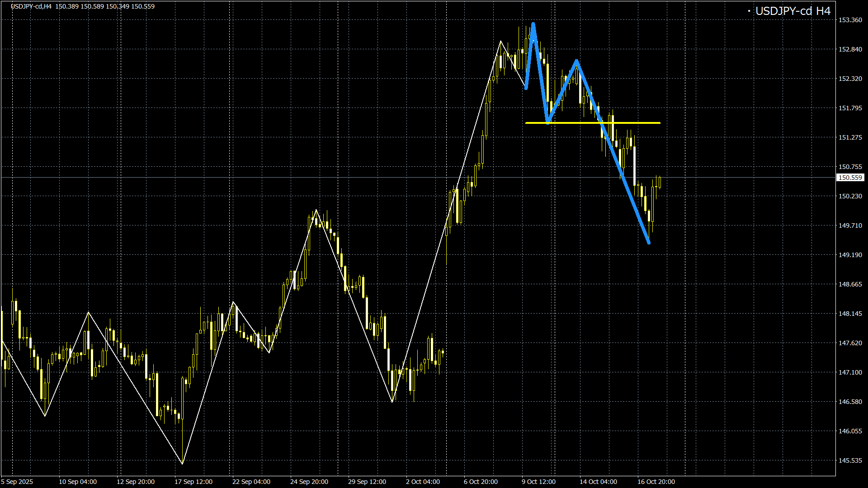Click the USDJPY-cd,H4 OHLC text top left
This screenshot has height=488, width=868.
coord(83,6)
